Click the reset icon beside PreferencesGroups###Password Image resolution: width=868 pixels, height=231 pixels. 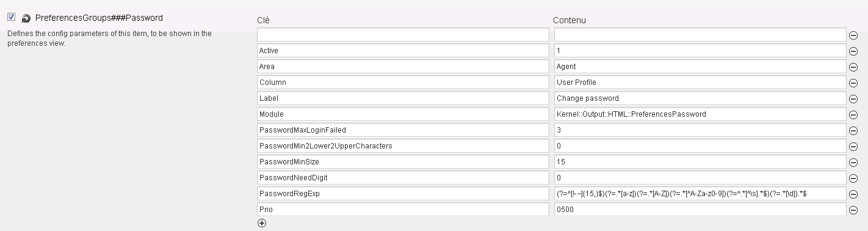[x=26, y=18]
